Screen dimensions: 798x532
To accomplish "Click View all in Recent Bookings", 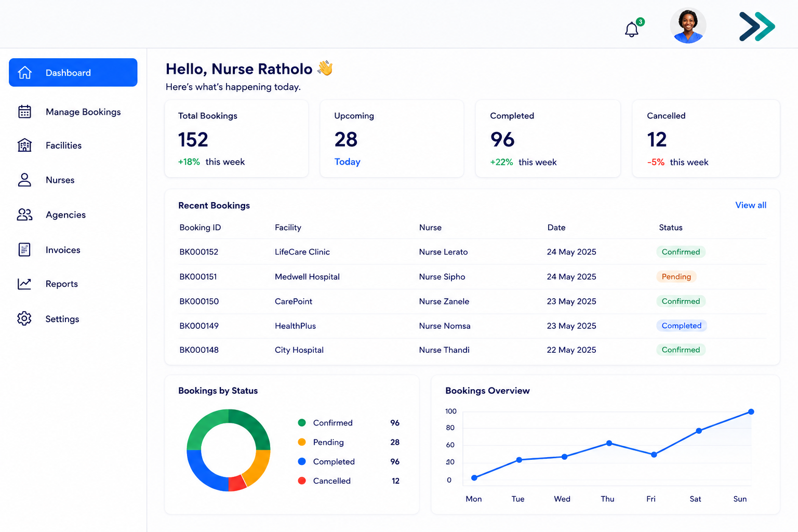I will tap(751, 205).
